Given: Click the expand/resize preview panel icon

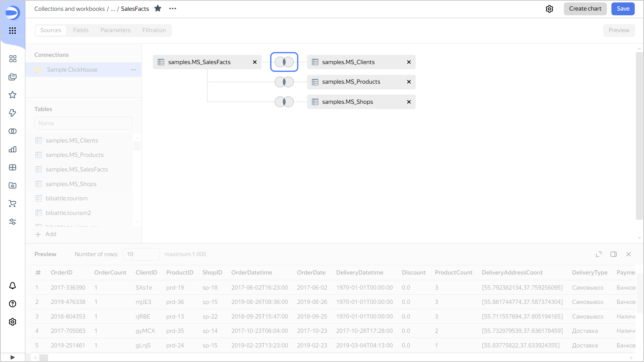Looking at the screenshot, I should (x=599, y=254).
